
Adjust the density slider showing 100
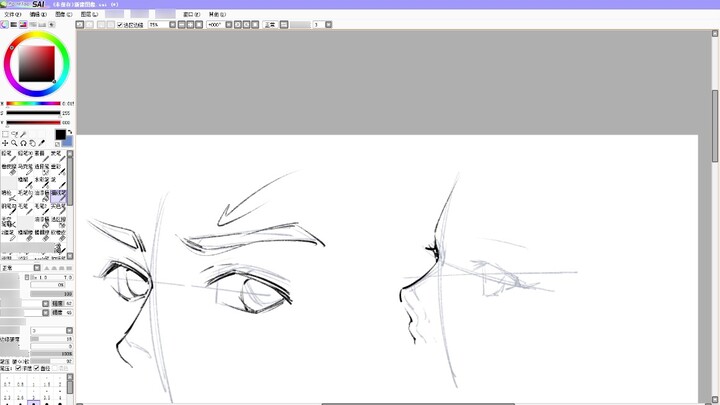tap(51, 294)
